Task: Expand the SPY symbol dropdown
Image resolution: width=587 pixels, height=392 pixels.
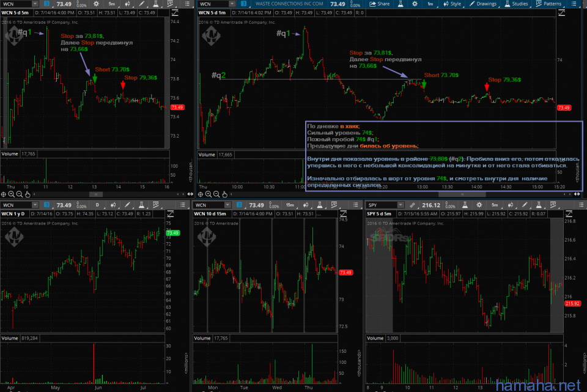Action: pyautogui.click(x=400, y=205)
